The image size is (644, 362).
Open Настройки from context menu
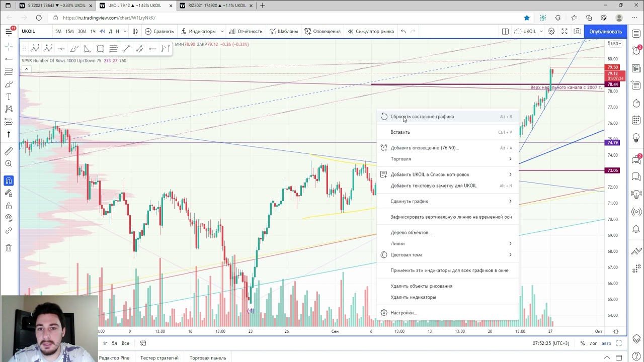click(x=448, y=313)
